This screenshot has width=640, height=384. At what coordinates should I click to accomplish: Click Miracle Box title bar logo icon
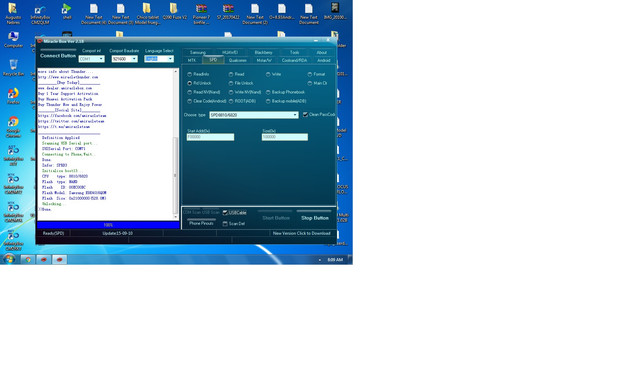pos(40,41)
